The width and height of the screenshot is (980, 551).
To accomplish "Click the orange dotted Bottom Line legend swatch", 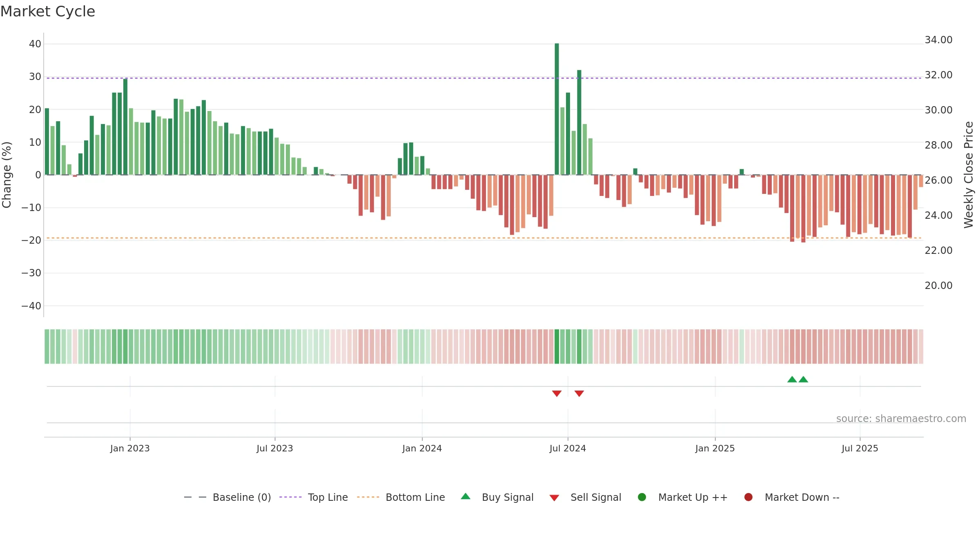I will (368, 497).
